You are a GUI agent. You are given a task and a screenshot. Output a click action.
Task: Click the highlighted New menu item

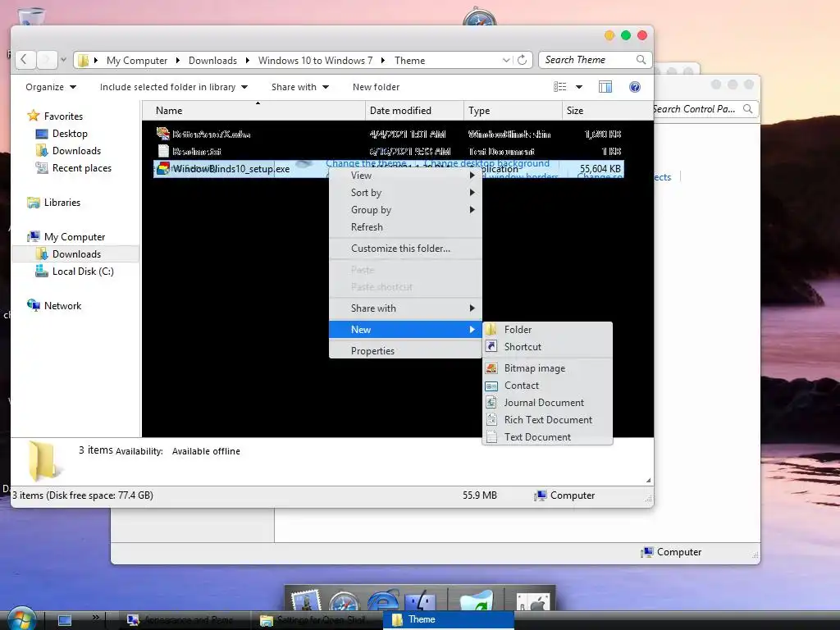pos(405,330)
